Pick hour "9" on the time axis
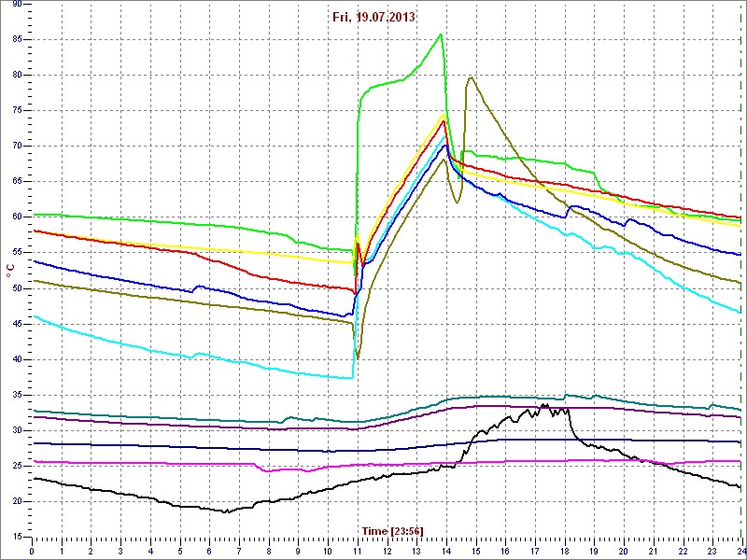 tap(298, 549)
